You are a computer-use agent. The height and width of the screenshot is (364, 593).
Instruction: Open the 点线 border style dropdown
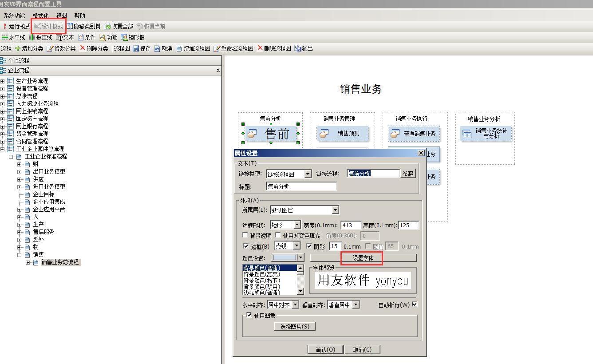pos(297,246)
